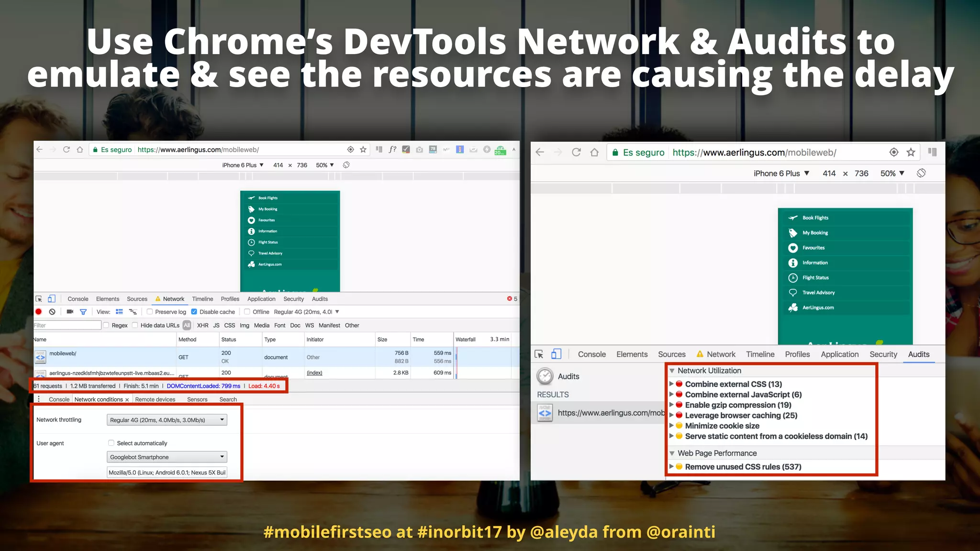Bookmark page with star in right window
Screen dimensions: 980x551
point(911,152)
